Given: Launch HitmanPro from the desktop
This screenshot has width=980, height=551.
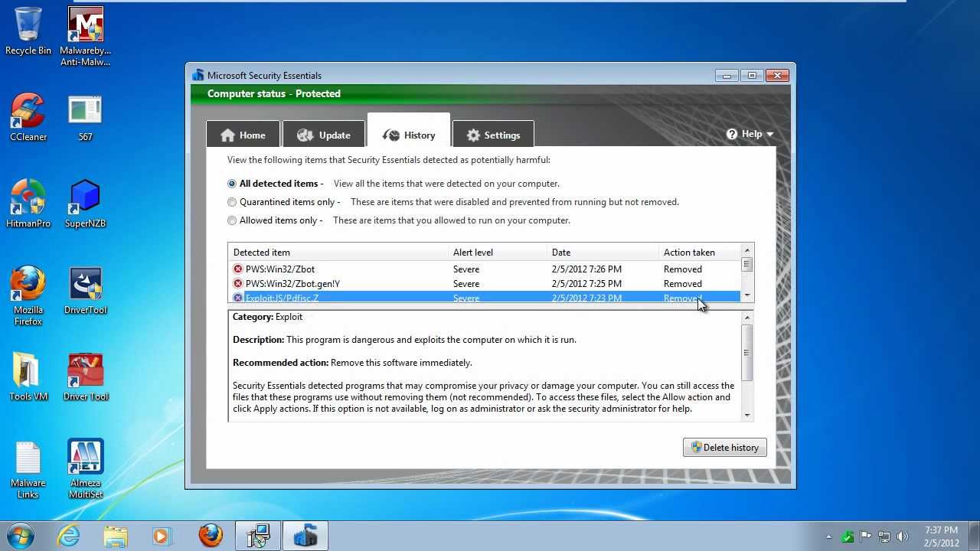Looking at the screenshot, I should (x=28, y=204).
